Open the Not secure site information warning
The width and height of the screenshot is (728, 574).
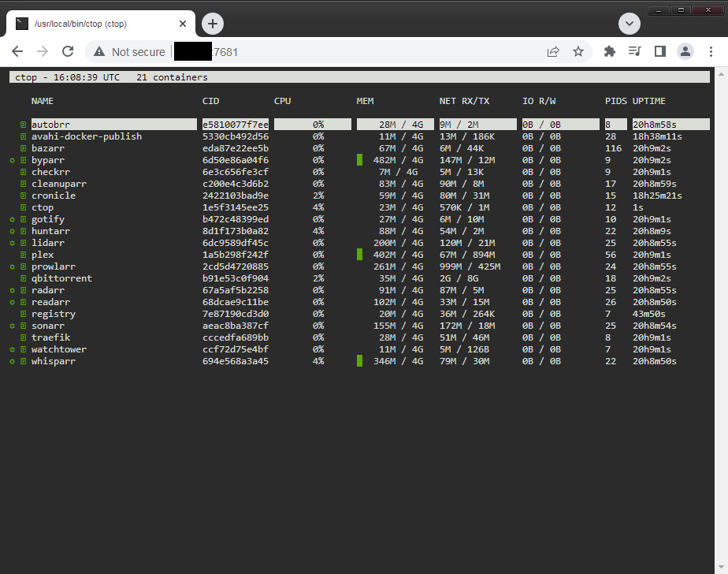click(x=129, y=51)
